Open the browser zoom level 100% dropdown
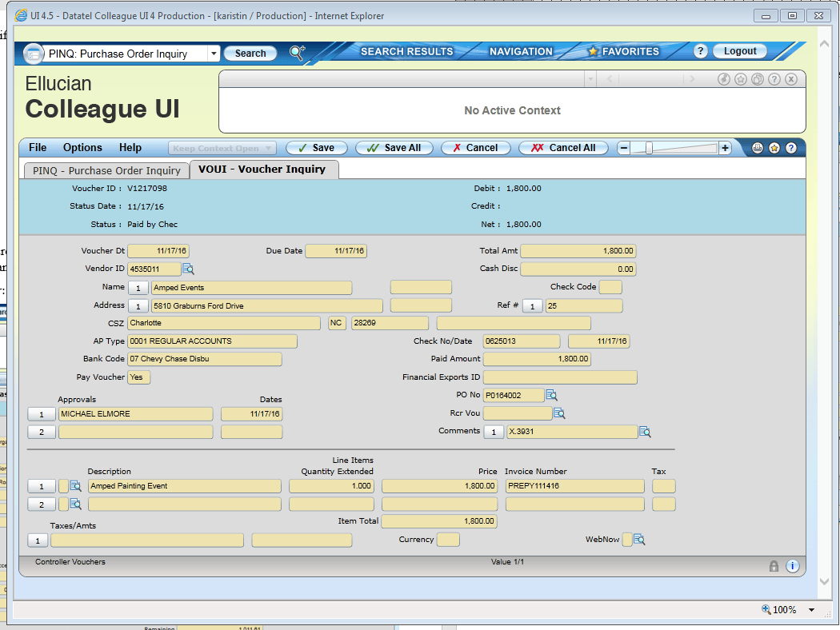The image size is (840, 630). 811,610
